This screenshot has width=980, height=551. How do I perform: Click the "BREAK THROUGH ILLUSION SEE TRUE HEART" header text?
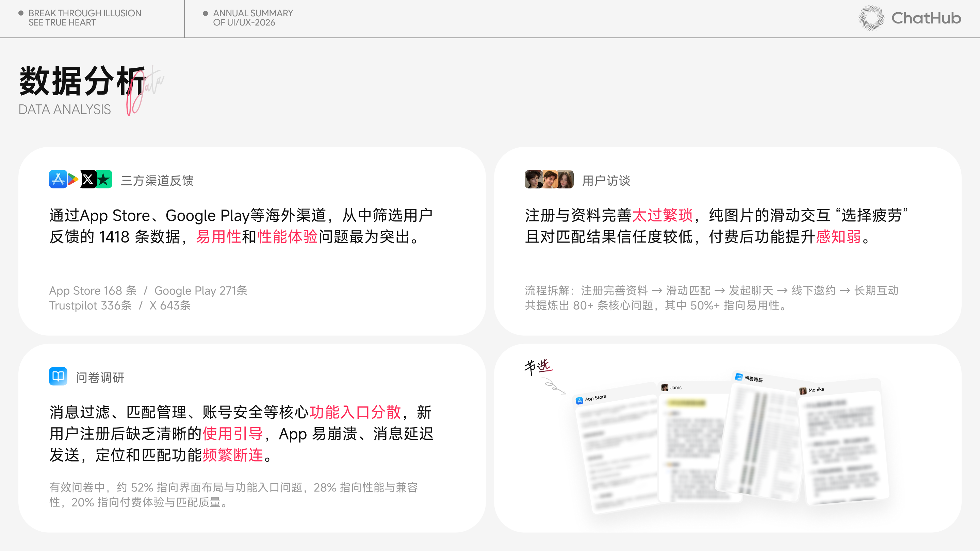(85, 18)
